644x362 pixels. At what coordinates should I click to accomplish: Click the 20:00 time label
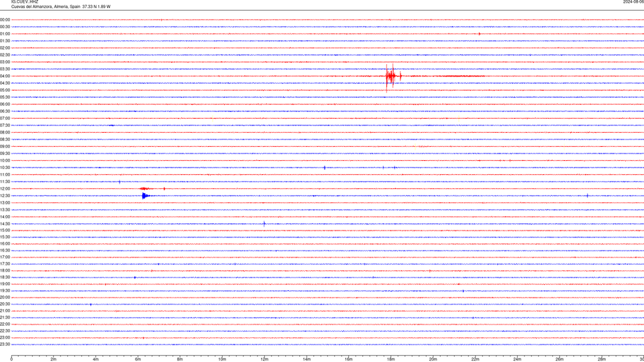[x=5, y=298]
